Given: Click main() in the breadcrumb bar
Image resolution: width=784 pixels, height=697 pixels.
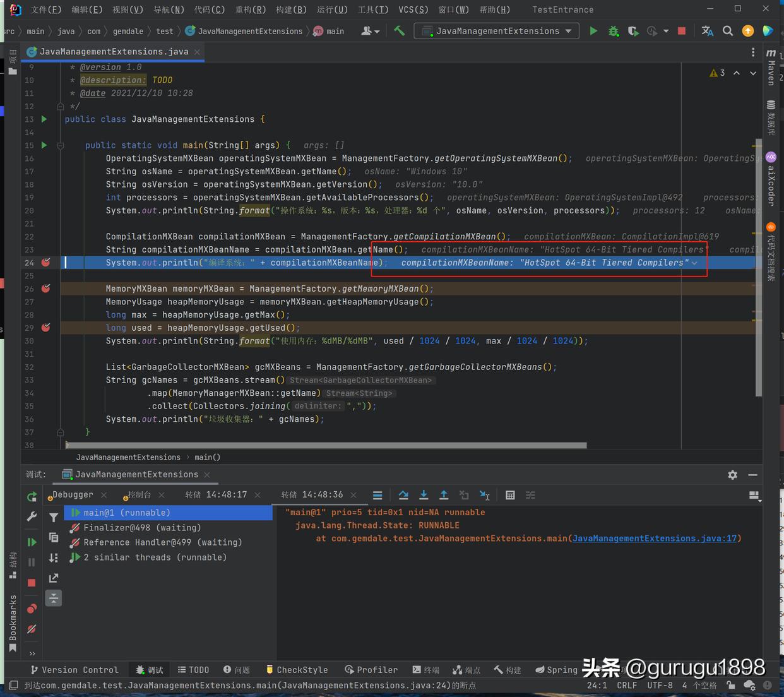Looking at the screenshot, I should [208, 456].
